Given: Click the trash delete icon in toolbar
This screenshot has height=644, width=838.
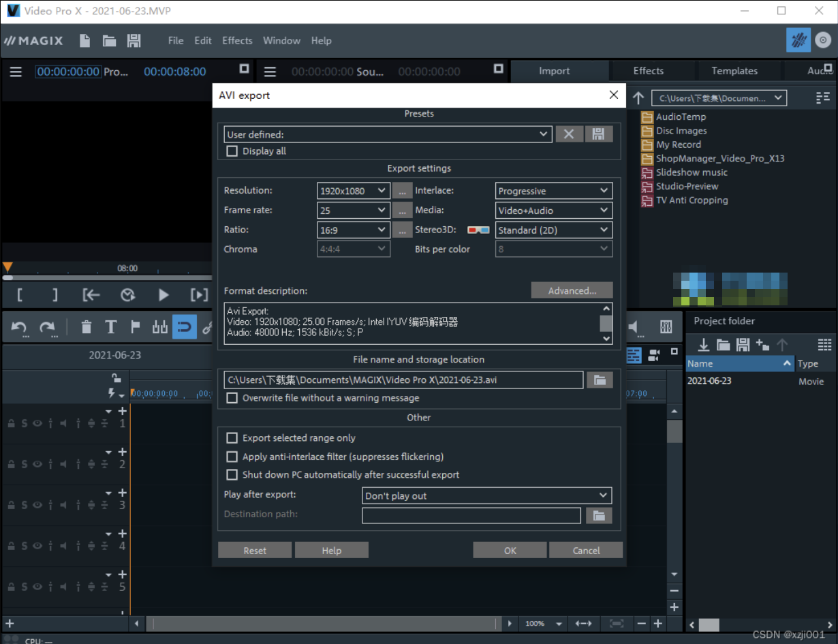Looking at the screenshot, I should tap(86, 328).
